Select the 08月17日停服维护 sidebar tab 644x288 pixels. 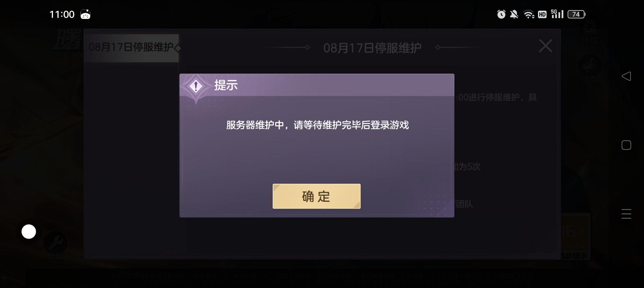click(131, 48)
